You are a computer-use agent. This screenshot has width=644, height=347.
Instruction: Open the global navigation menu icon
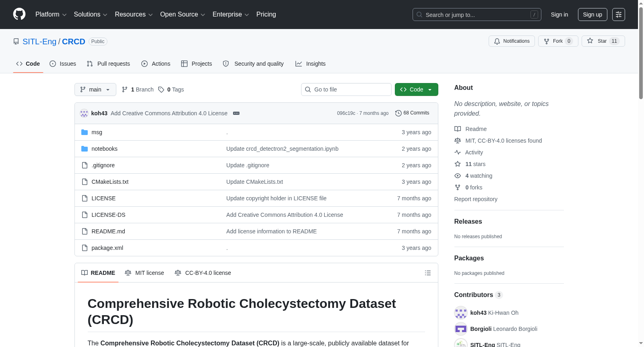619,15
